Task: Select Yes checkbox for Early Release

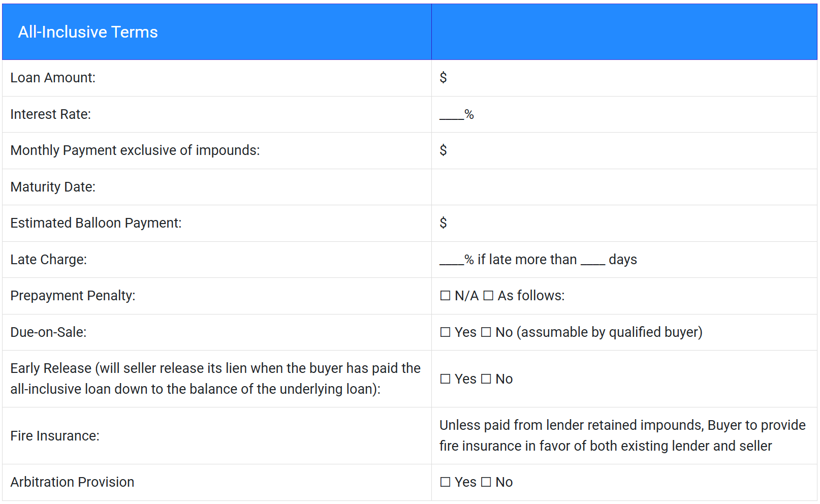Action: tap(445, 379)
